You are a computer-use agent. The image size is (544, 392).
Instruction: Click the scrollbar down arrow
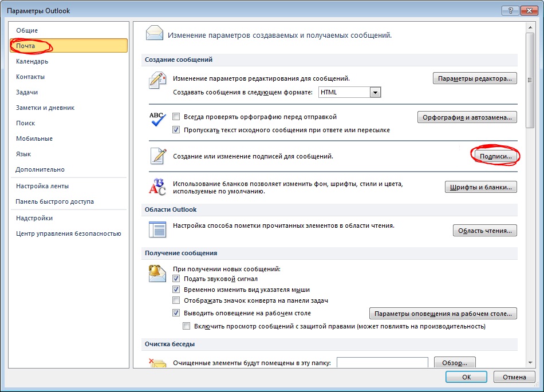[x=530, y=363]
